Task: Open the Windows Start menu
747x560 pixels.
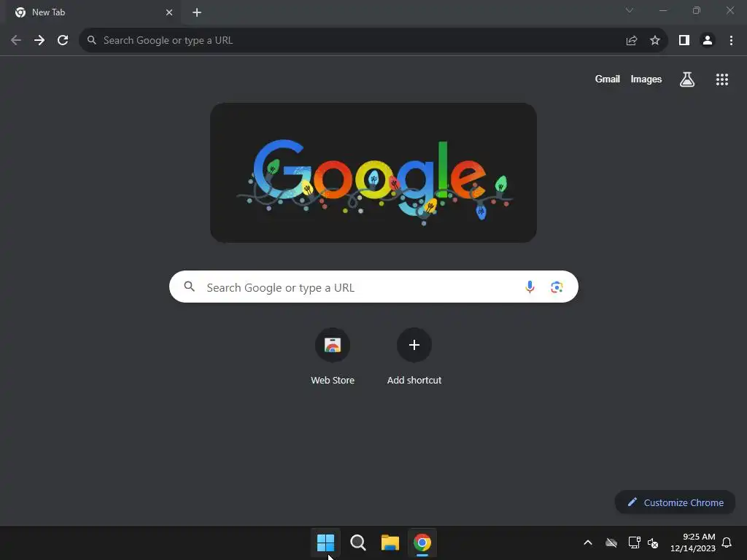Action: coord(326,542)
